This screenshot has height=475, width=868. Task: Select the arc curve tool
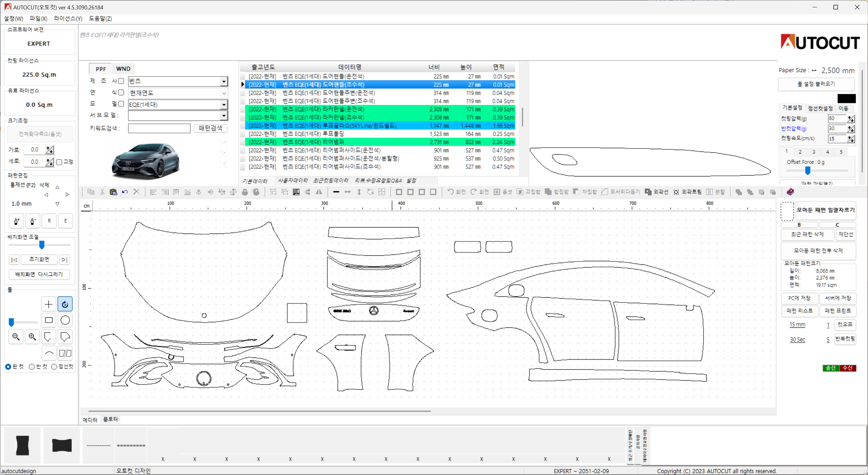(49, 353)
